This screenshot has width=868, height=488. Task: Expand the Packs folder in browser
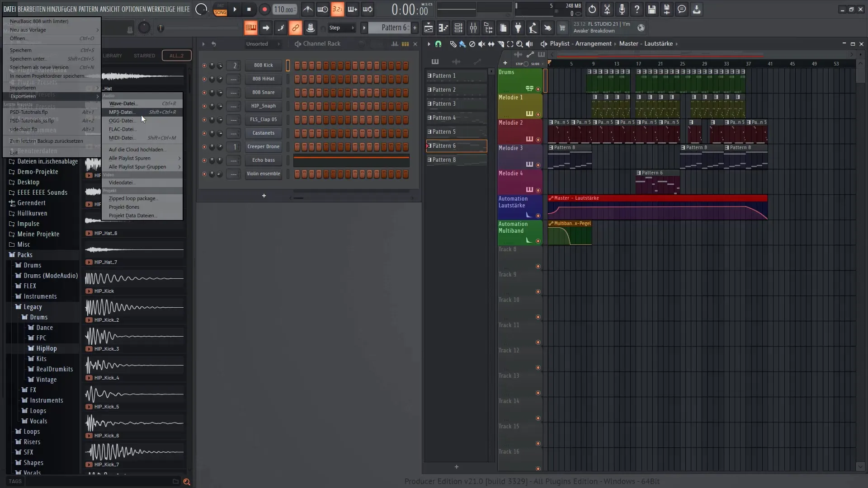click(x=25, y=254)
